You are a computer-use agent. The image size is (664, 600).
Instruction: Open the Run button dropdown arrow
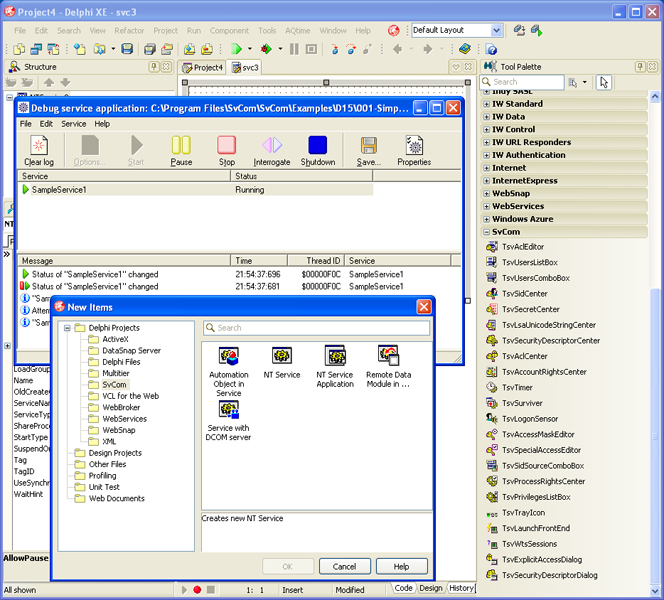click(249, 49)
